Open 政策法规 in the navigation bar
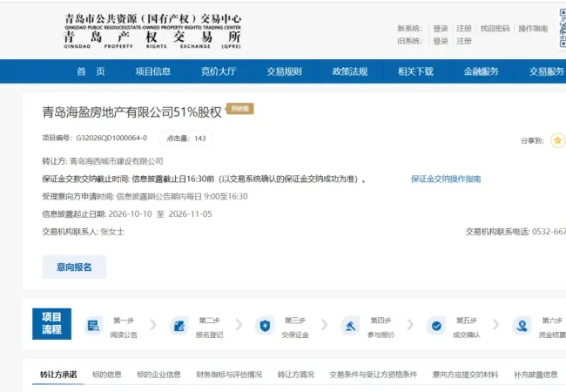 pos(350,71)
